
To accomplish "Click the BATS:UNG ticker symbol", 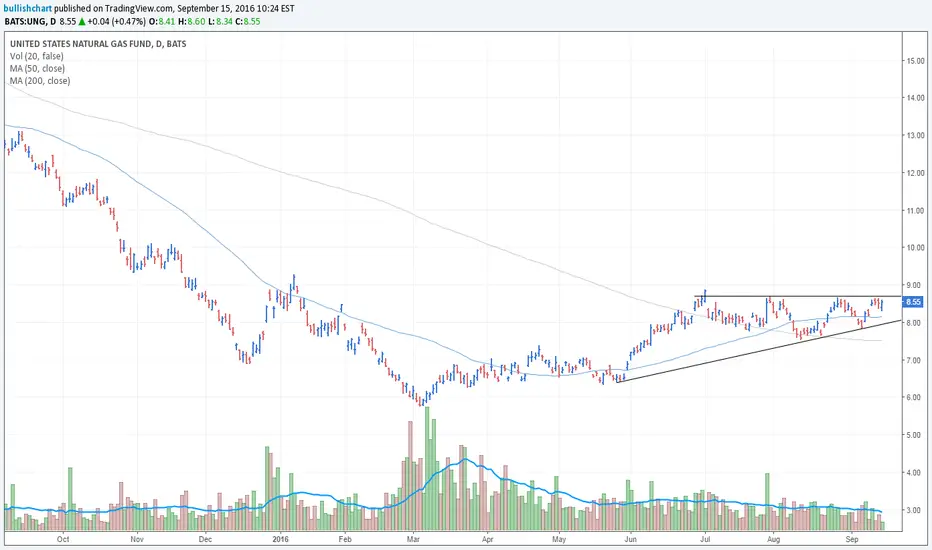I will point(26,21).
